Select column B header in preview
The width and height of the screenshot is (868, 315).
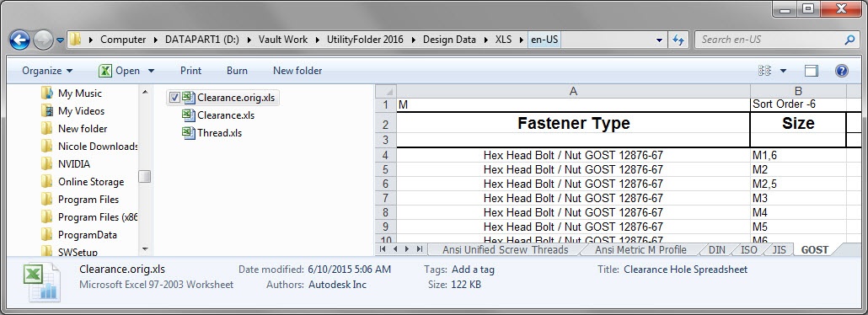[x=798, y=91]
